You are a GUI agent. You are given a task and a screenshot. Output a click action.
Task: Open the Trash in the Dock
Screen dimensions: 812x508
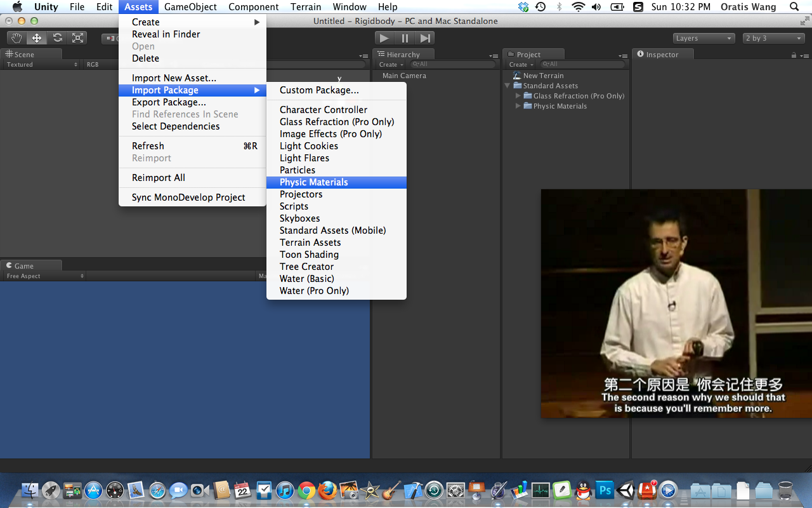[x=785, y=490]
